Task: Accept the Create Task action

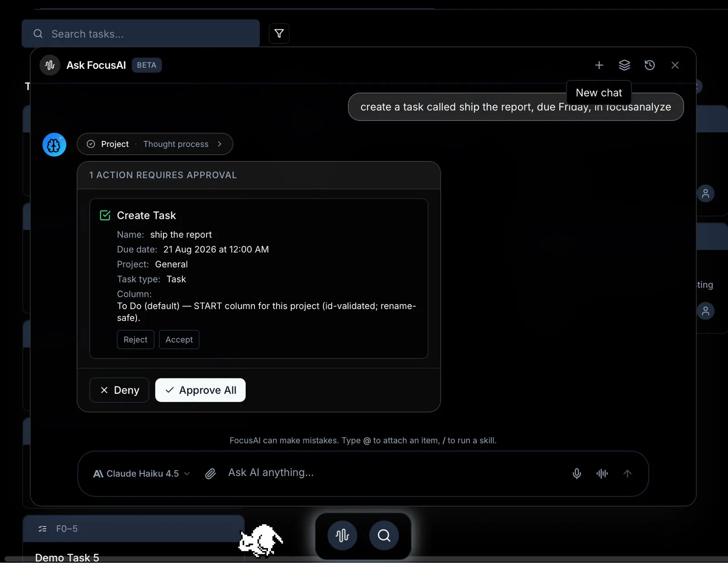Action: click(179, 340)
